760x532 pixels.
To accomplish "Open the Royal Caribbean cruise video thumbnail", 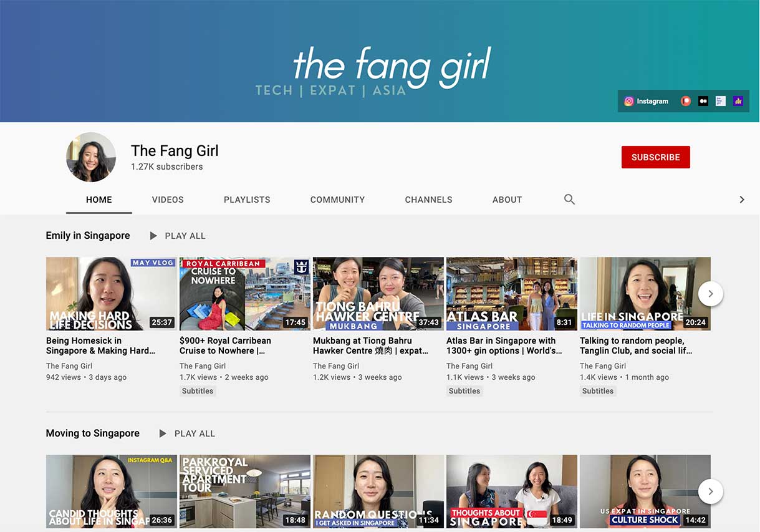I will point(244,294).
